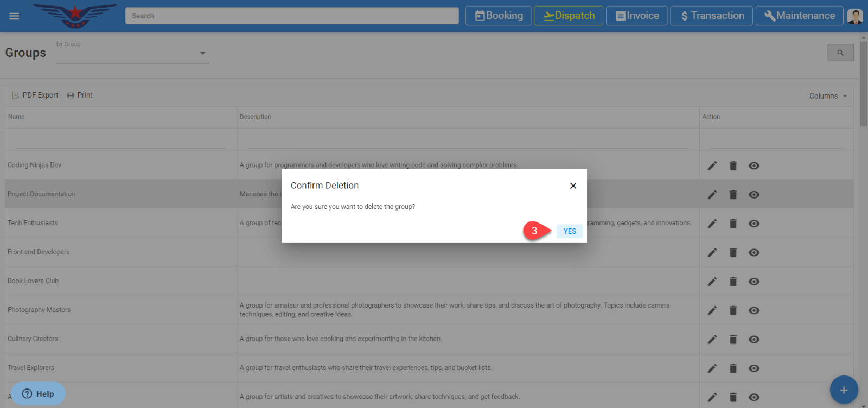Click the blue plus add group button
868x408 pixels.
coord(843,390)
